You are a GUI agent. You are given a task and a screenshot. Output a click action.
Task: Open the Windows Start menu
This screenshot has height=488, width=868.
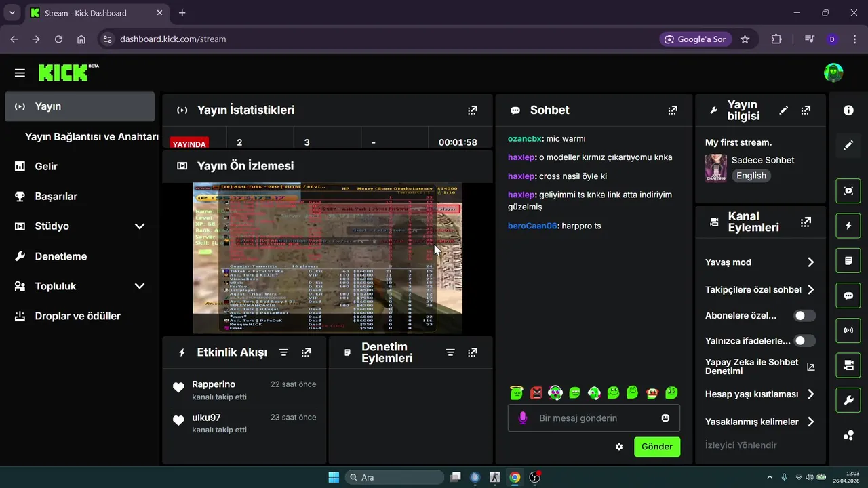click(x=334, y=477)
